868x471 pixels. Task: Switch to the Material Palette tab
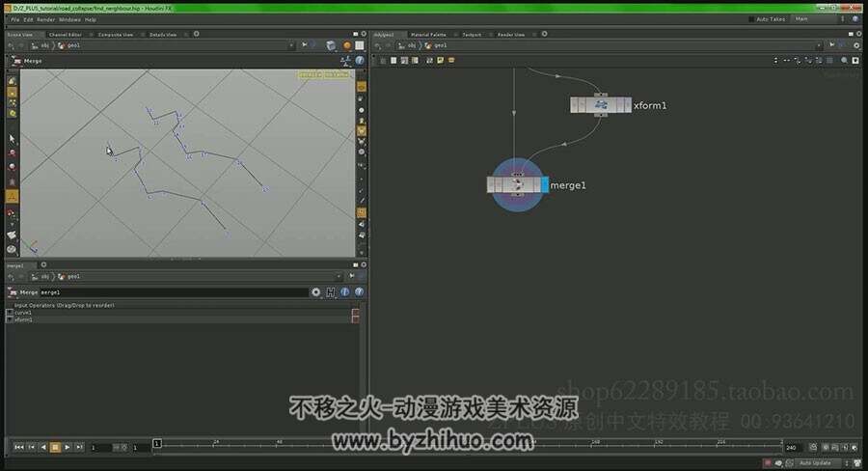pos(428,35)
